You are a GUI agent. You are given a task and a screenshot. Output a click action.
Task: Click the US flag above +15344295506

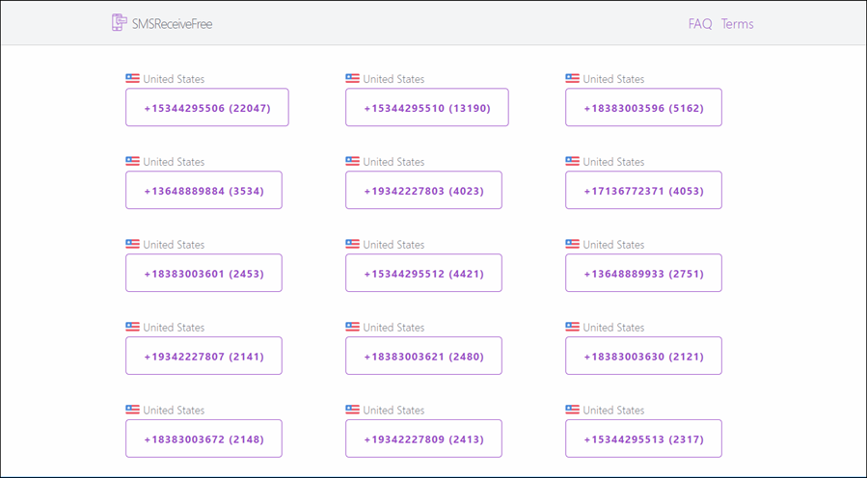point(133,79)
